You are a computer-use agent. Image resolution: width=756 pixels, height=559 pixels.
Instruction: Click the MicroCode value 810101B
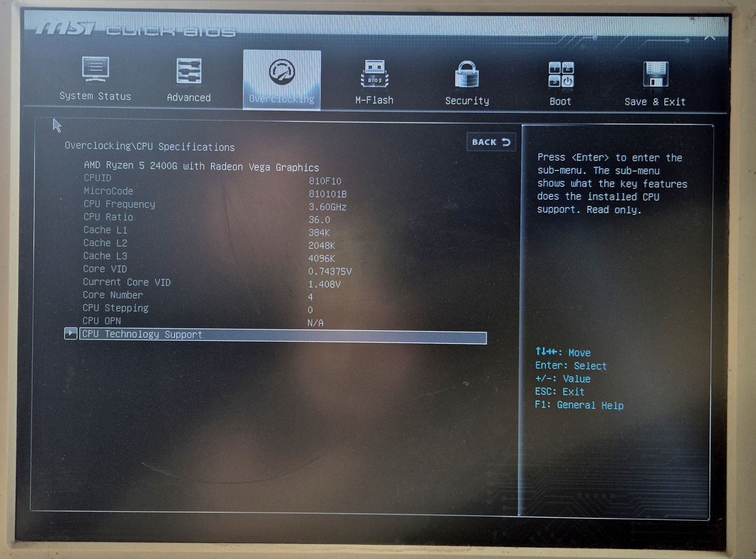[x=328, y=194]
